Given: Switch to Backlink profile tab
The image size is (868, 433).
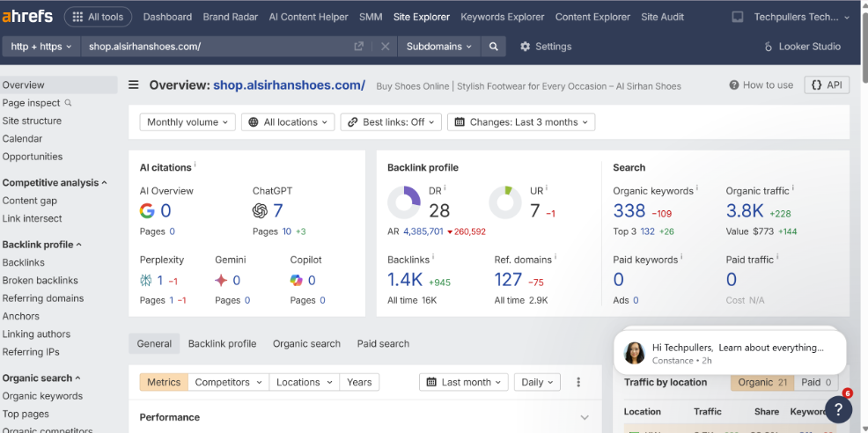Looking at the screenshot, I should coord(222,344).
